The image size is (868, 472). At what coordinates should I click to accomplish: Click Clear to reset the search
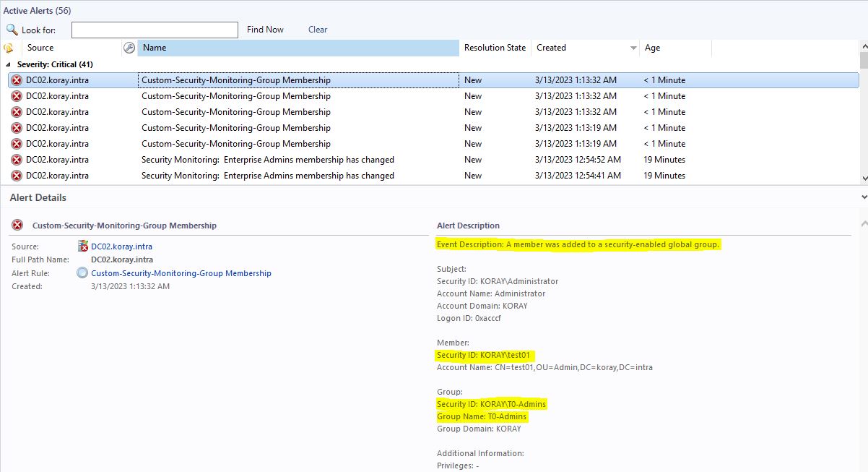[x=317, y=30]
